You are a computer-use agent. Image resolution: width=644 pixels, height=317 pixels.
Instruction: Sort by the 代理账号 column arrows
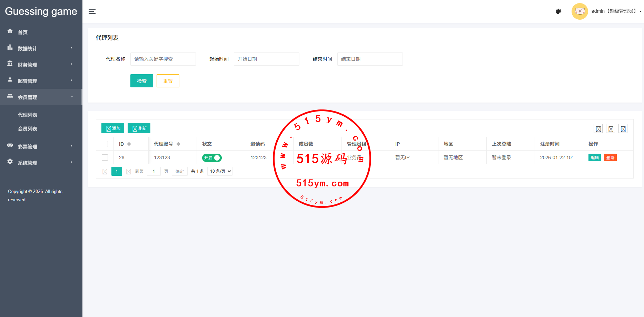click(178, 144)
